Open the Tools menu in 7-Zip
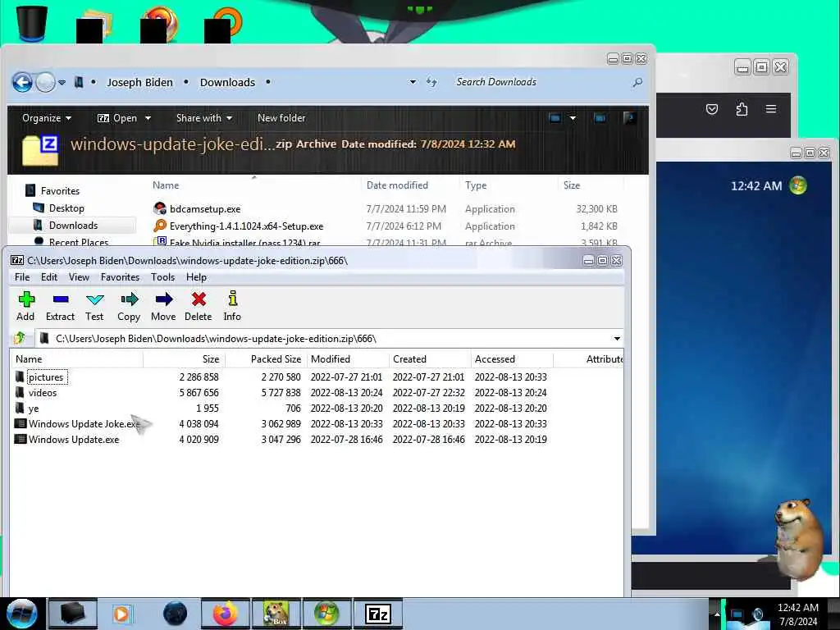 tap(163, 277)
